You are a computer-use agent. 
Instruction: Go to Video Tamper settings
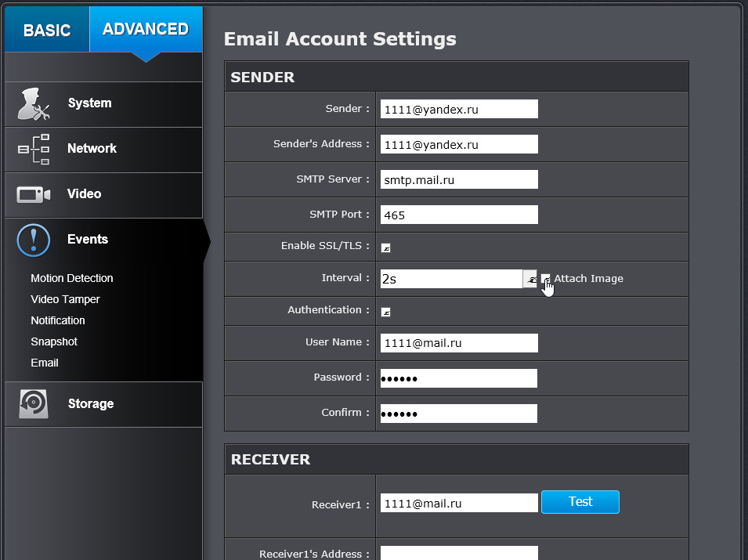[x=65, y=299]
